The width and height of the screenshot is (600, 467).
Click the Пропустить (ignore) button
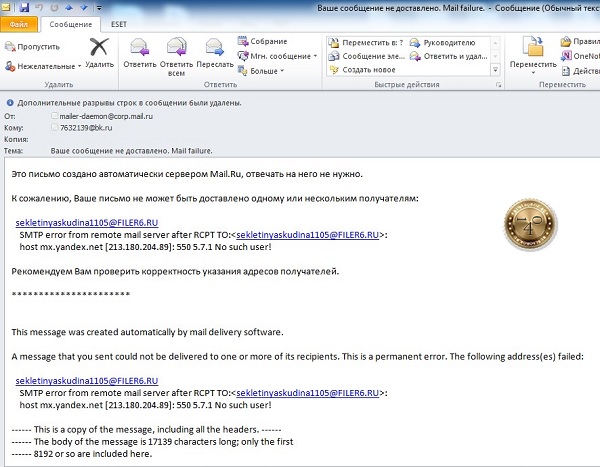coord(32,47)
